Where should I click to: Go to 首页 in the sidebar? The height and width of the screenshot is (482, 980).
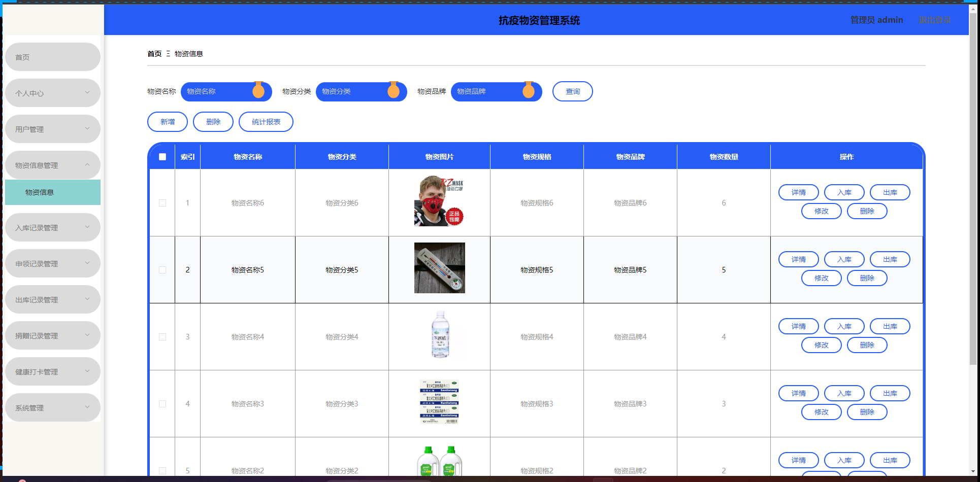[52, 57]
